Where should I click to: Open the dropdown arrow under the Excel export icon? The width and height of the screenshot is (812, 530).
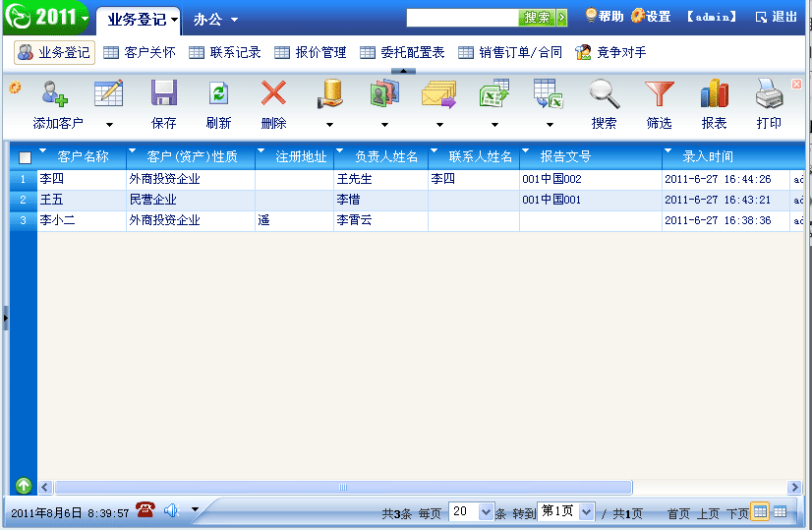494,124
